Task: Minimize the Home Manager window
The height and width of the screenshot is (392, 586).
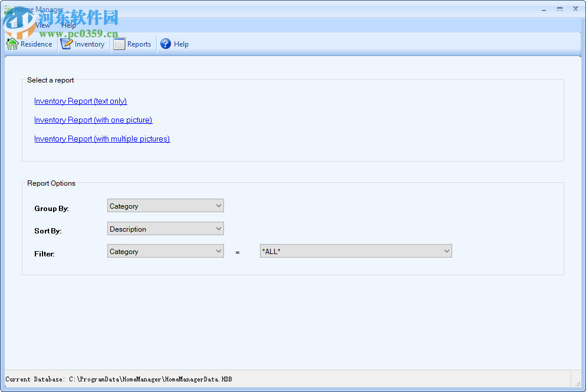Action: 542,9
